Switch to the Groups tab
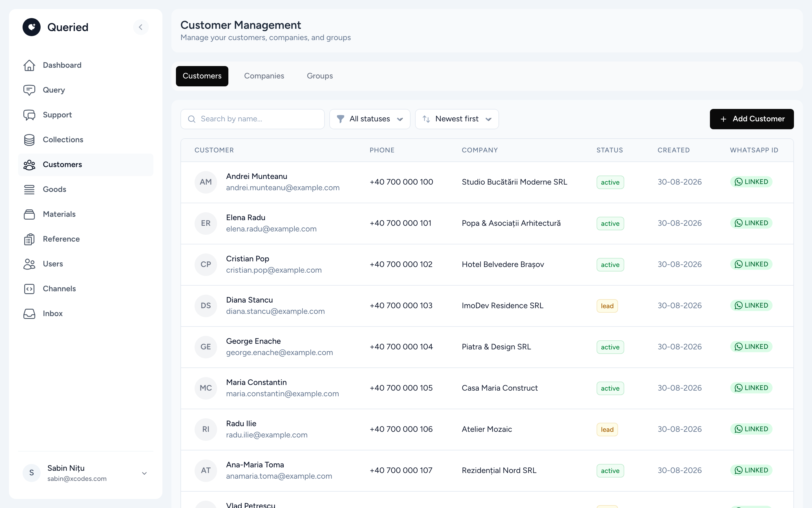The width and height of the screenshot is (812, 508). click(x=320, y=76)
